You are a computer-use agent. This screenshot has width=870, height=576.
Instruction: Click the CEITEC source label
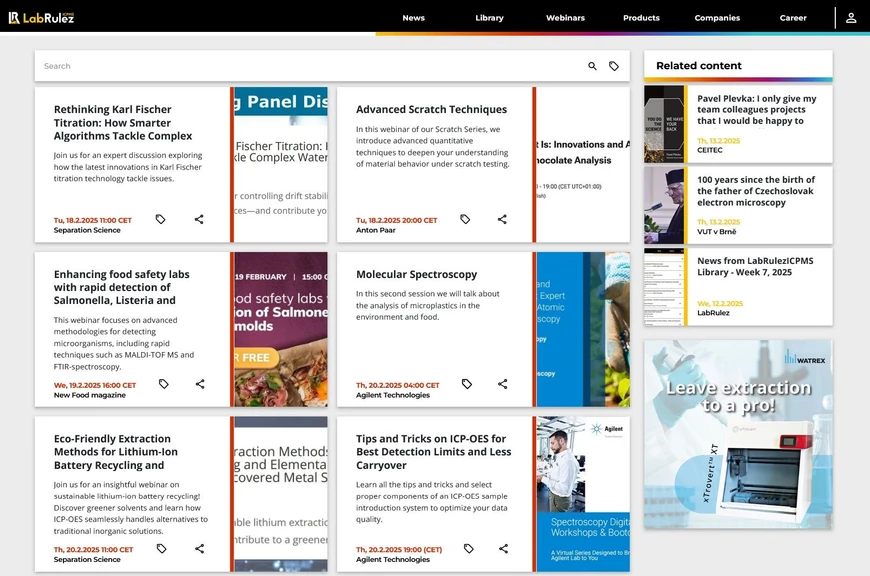[710, 150]
